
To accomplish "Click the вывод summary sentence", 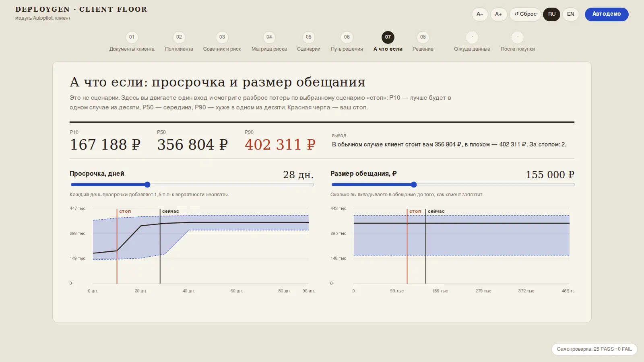I will 449,144.
